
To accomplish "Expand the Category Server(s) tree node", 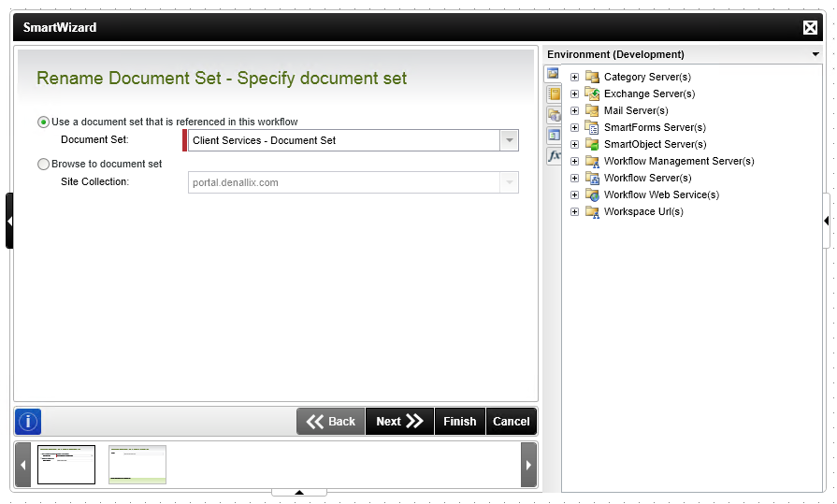I will 574,77.
